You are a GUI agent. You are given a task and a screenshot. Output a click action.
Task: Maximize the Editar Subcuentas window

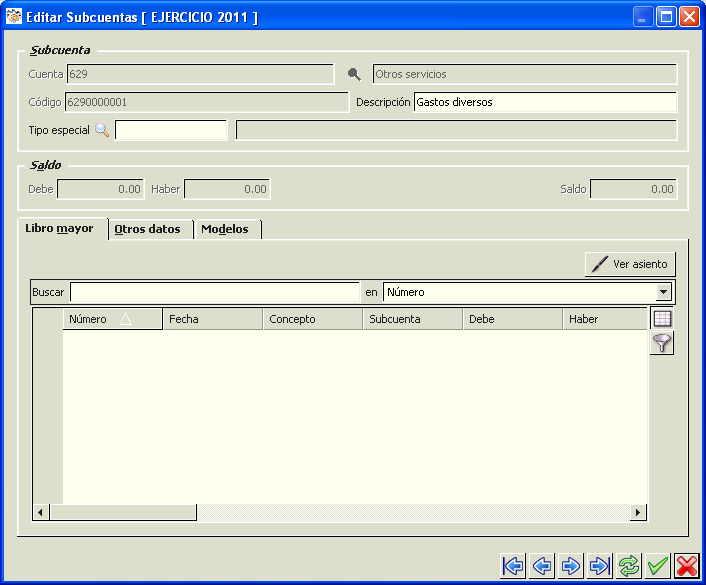666,17
